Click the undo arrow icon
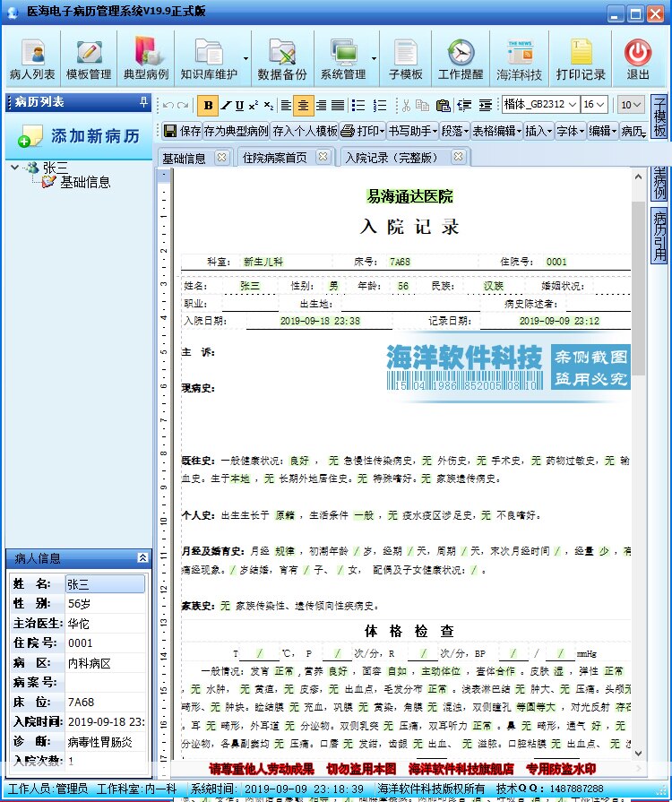The height and width of the screenshot is (802, 672). [168, 106]
